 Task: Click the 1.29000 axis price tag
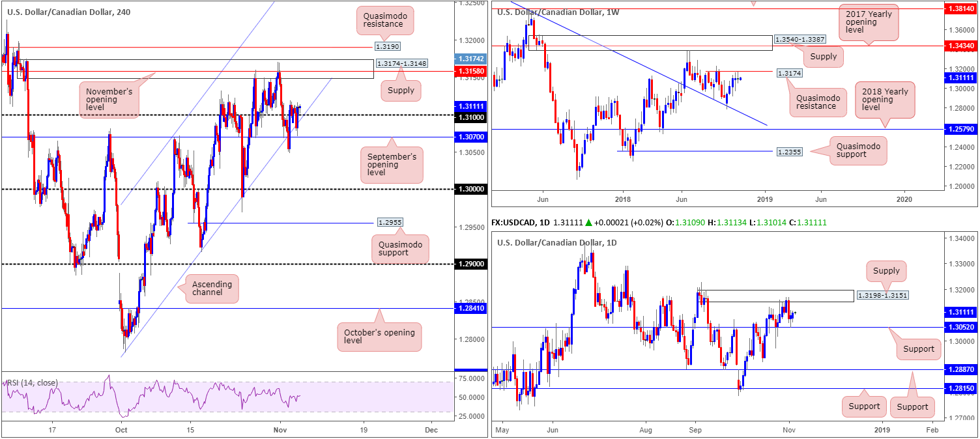(x=470, y=264)
